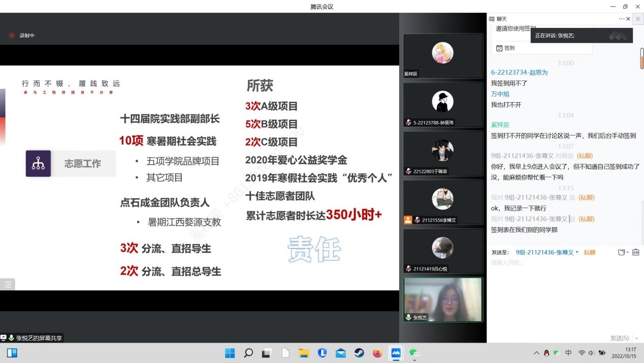Show hidden system tray icons chevron
The image size is (644, 363).
536,353
